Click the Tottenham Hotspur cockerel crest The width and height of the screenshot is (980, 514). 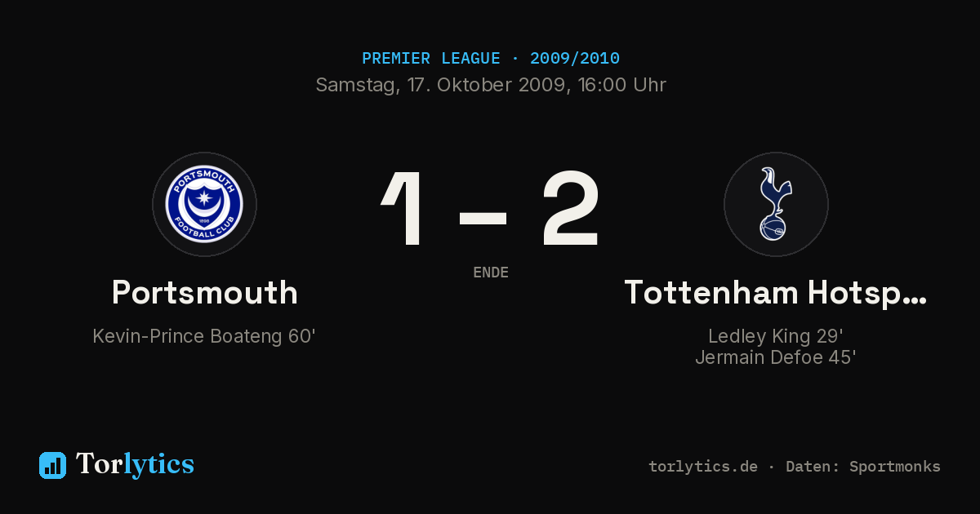click(776, 204)
